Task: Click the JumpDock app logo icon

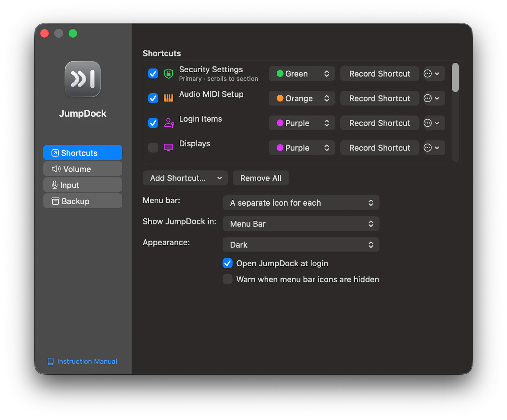Action: click(x=83, y=79)
